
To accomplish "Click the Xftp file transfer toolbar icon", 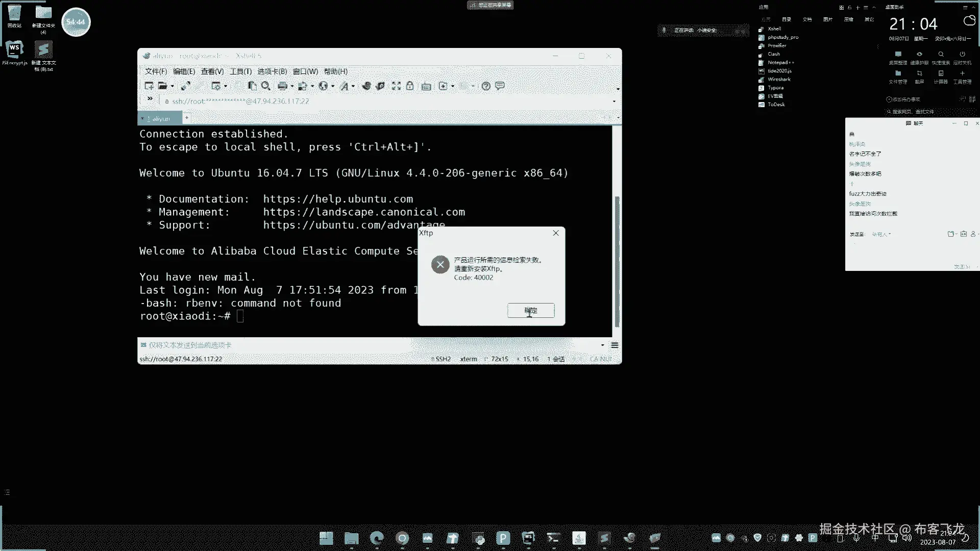I will pos(380,86).
